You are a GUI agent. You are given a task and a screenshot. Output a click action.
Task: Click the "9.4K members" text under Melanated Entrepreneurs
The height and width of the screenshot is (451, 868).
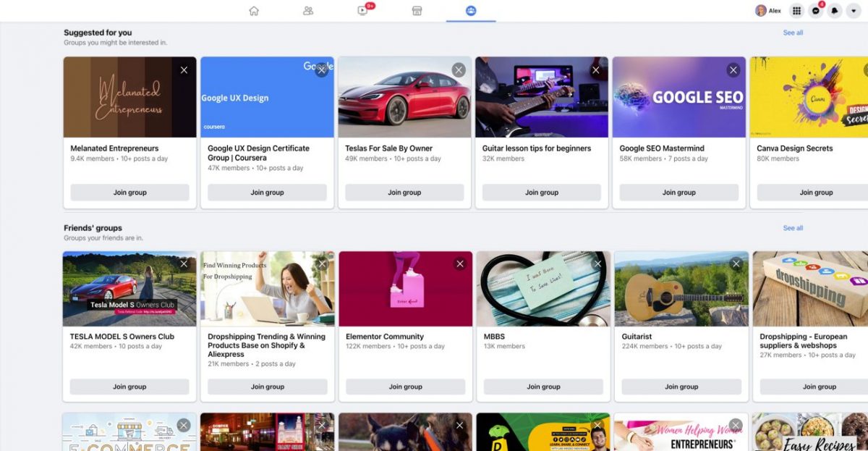point(91,159)
